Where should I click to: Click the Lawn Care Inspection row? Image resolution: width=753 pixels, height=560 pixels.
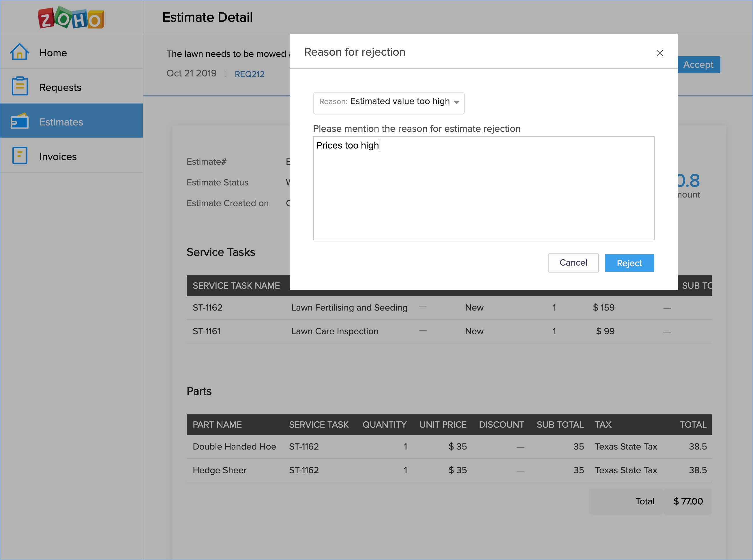(x=334, y=331)
